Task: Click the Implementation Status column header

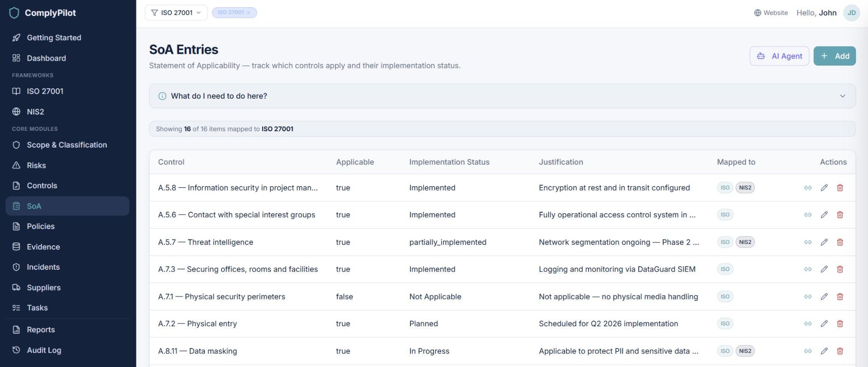Action: (449, 162)
